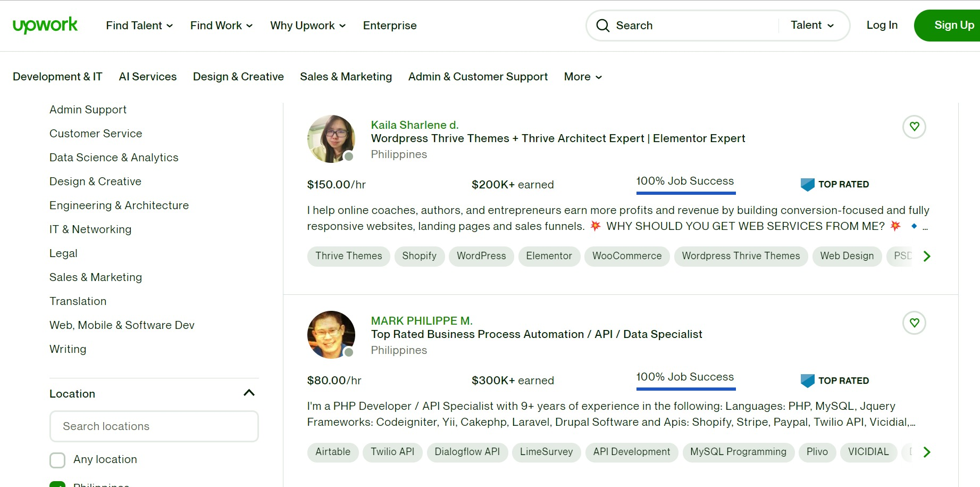Open Find Work dropdown menu
This screenshot has width=980, height=487.
point(221,26)
